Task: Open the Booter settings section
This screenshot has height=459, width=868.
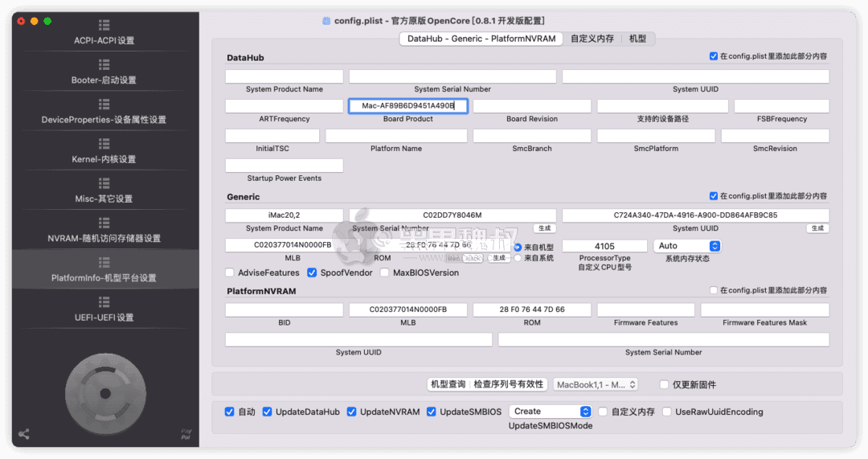Action: click(x=104, y=73)
